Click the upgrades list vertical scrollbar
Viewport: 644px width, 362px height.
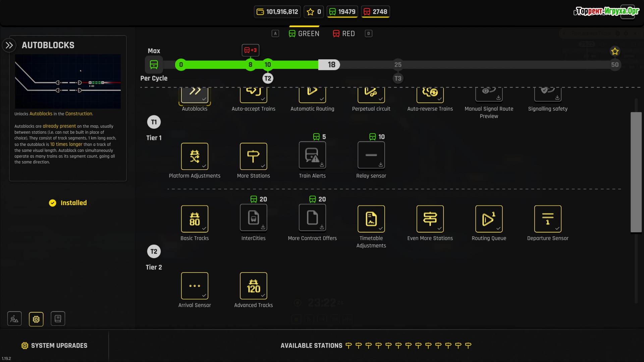coord(636,172)
